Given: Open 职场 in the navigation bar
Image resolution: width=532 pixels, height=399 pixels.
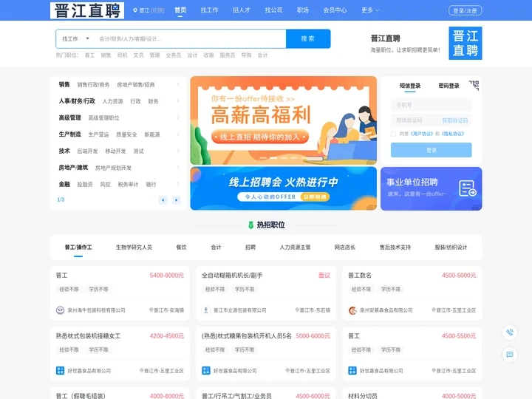Looking at the screenshot, I should pyautogui.click(x=303, y=10).
